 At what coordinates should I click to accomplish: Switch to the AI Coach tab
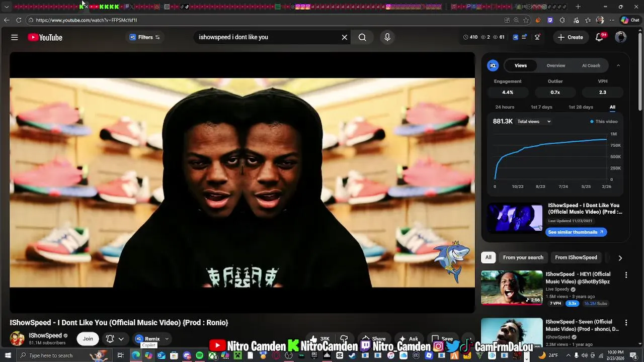(591, 65)
